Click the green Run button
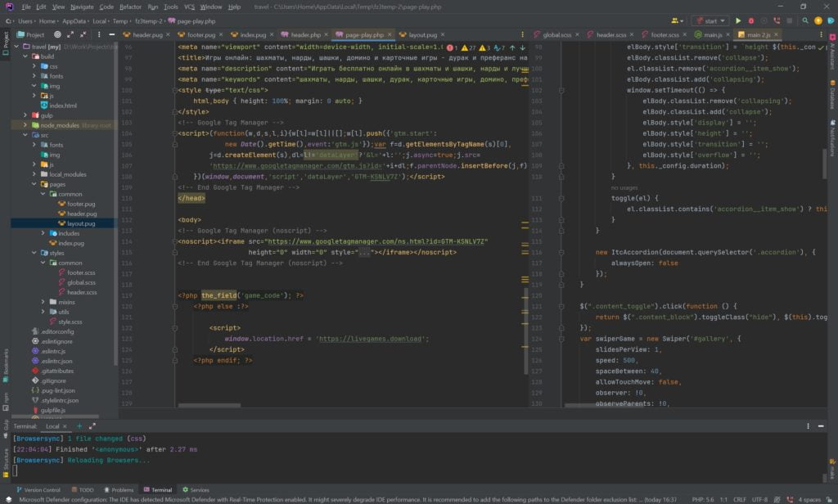 [737, 20]
